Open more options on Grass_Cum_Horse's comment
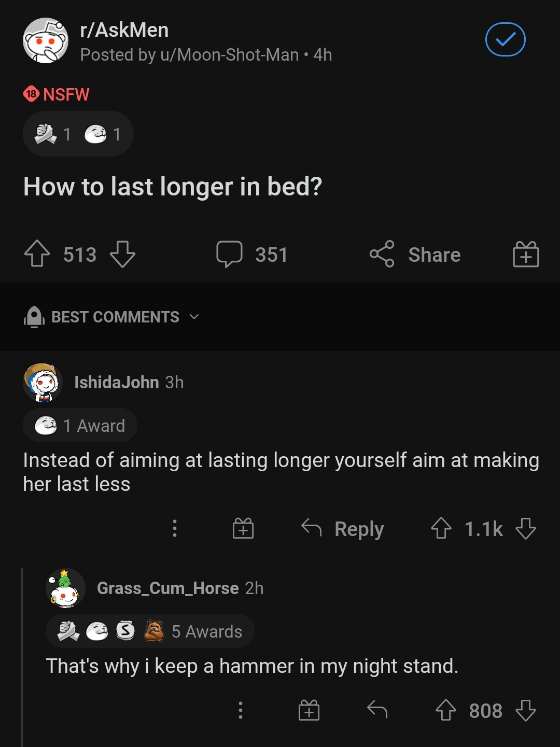Screen dimensions: 560x747 [x=241, y=710]
